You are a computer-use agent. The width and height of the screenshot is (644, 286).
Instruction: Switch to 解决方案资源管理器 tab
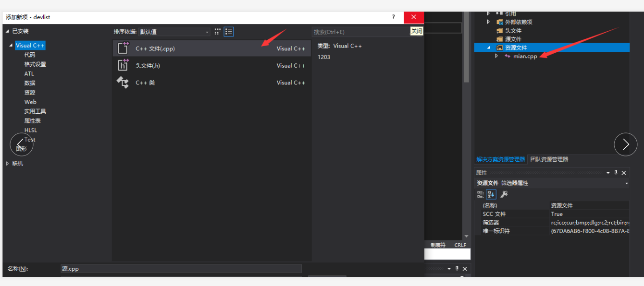[500, 159]
